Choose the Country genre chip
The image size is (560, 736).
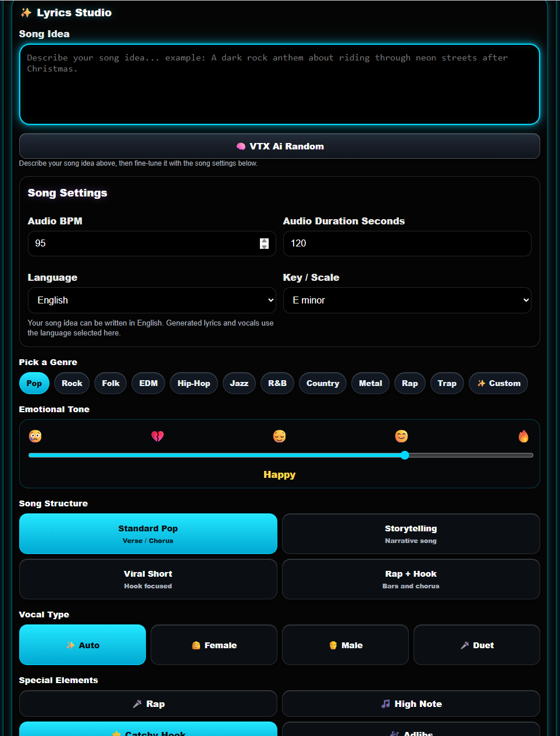(x=323, y=383)
